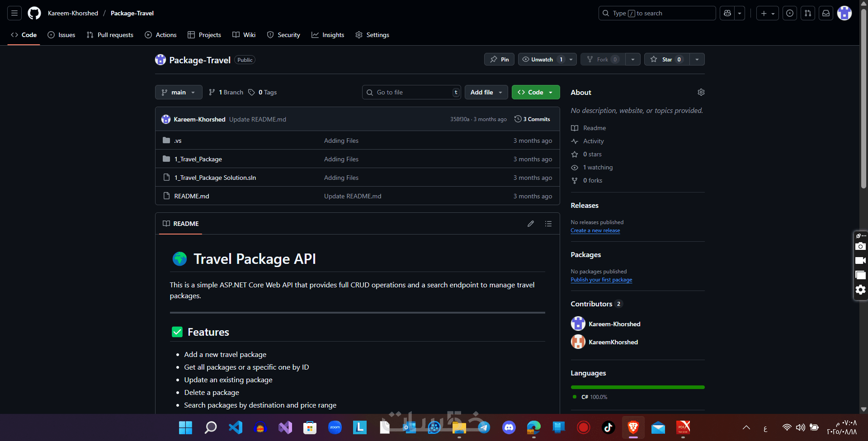Open Copilot chat icon in header

[x=727, y=13]
